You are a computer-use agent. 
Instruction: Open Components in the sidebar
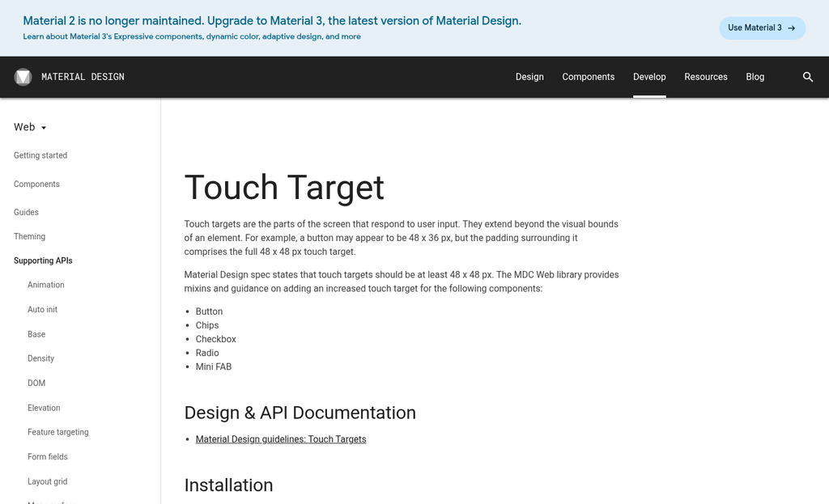(36, 184)
